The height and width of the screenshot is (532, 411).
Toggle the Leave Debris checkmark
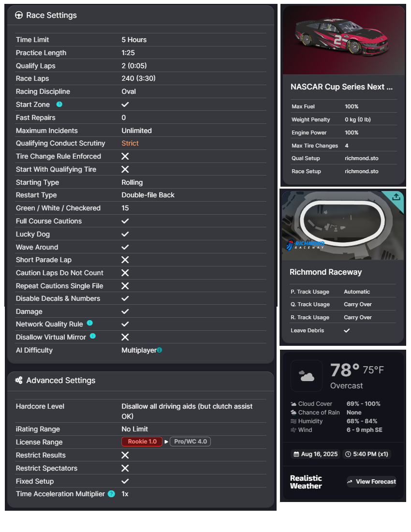click(347, 330)
